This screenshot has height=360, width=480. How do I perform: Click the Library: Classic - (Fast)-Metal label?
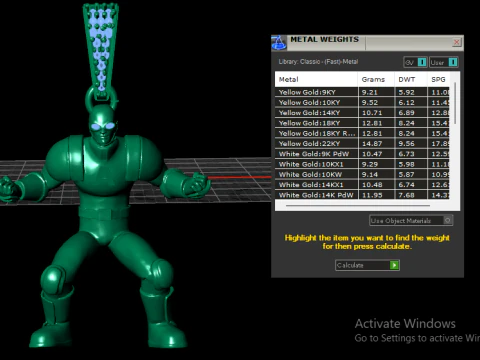318,62
